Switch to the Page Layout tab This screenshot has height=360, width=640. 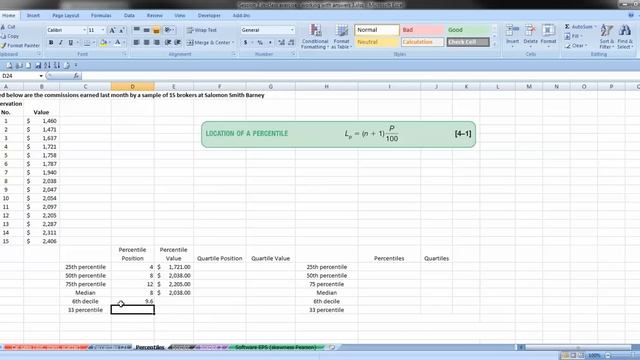point(65,16)
